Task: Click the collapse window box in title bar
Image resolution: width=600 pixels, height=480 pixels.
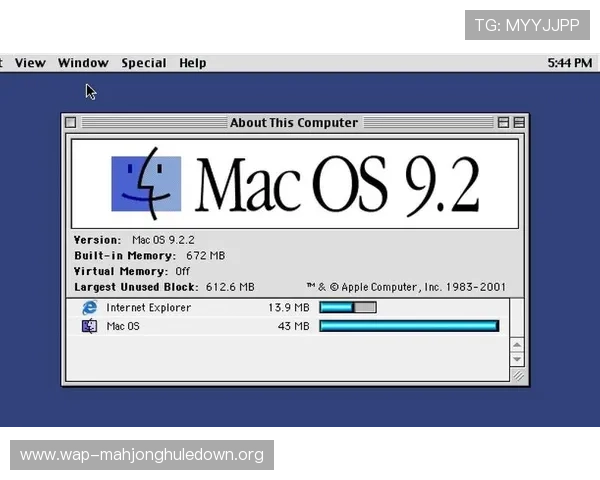Action: point(519,122)
